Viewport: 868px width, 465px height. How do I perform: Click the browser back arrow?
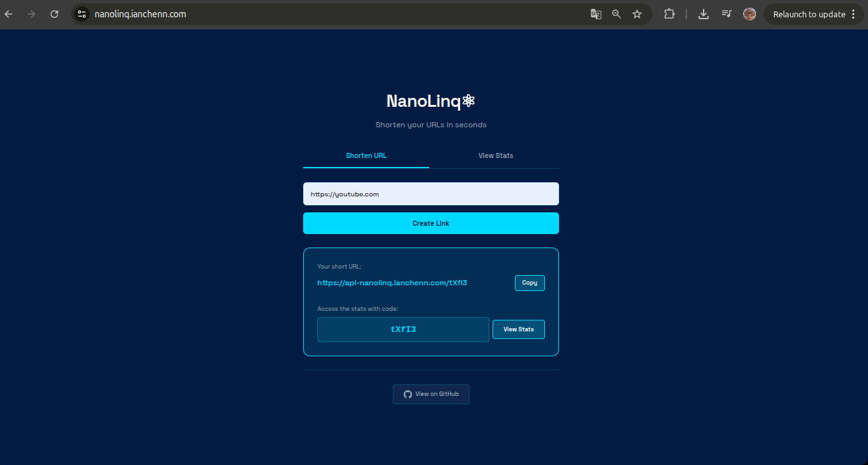(x=9, y=14)
